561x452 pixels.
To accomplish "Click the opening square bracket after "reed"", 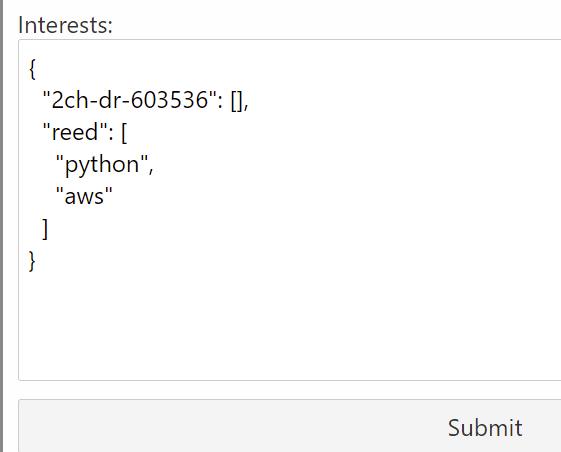I will tap(124, 133).
